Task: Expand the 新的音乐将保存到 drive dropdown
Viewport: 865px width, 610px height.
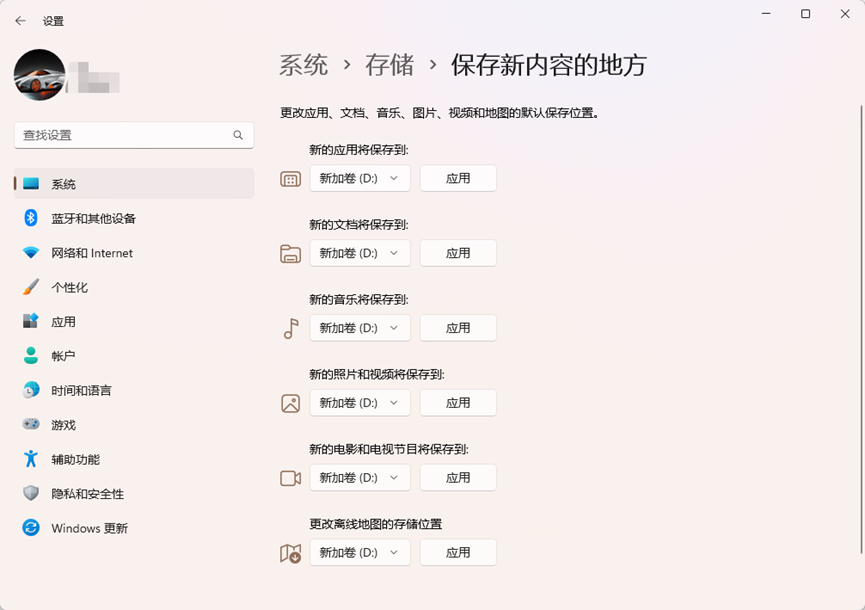Action: click(x=360, y=328)
